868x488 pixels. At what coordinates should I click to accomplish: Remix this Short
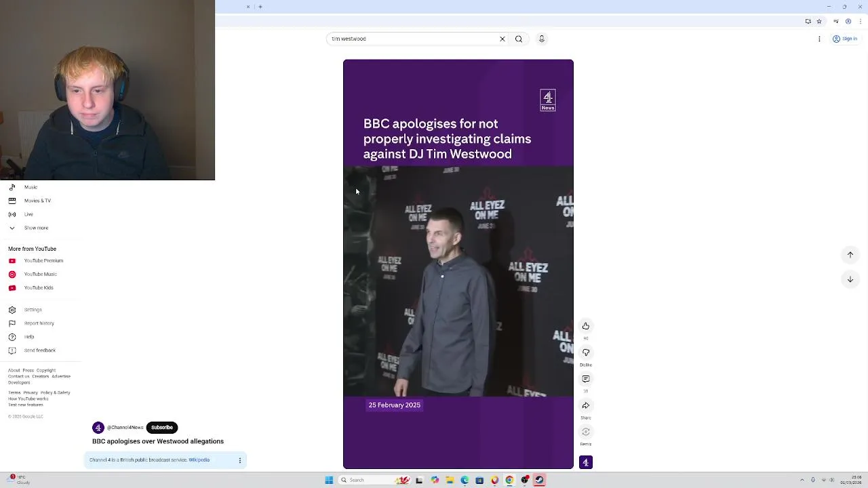coord(586,432)
